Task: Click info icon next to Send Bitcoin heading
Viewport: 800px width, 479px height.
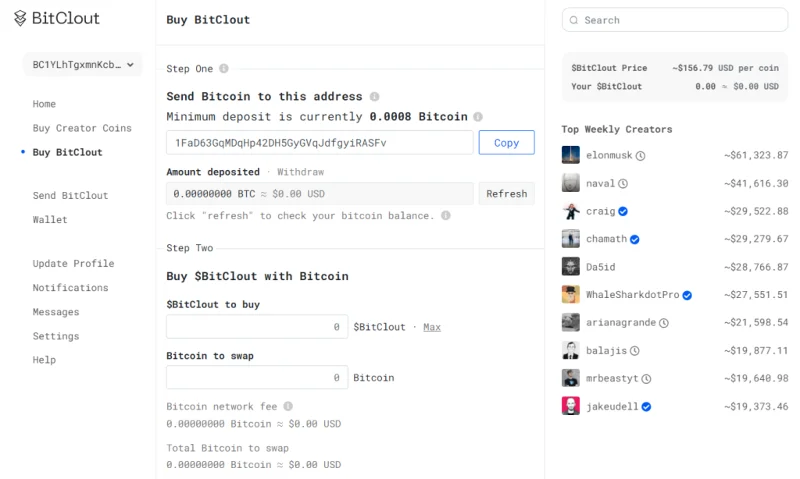Action: coord(374,96)
